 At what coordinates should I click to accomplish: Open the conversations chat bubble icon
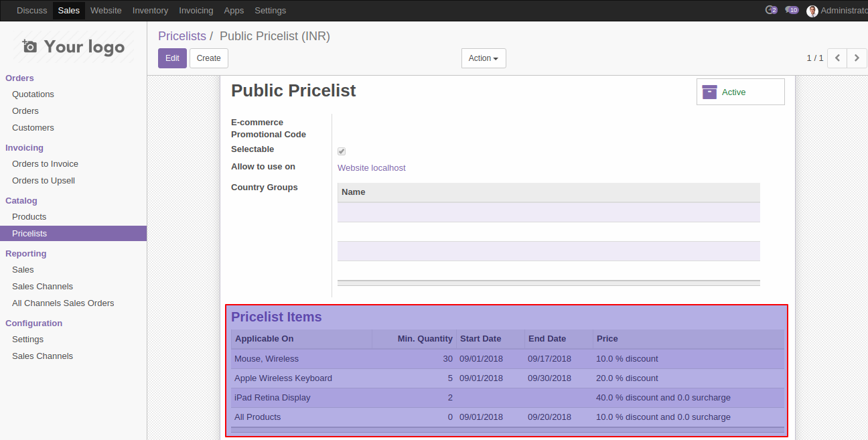click(791, 10)
